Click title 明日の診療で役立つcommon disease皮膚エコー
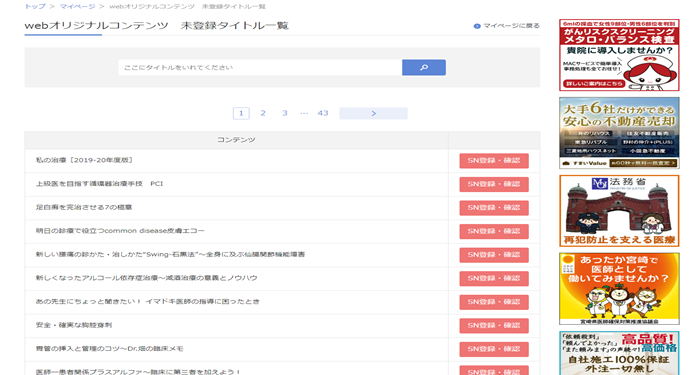The height and width of the screenshot is (375, 698). click(120, 231)
